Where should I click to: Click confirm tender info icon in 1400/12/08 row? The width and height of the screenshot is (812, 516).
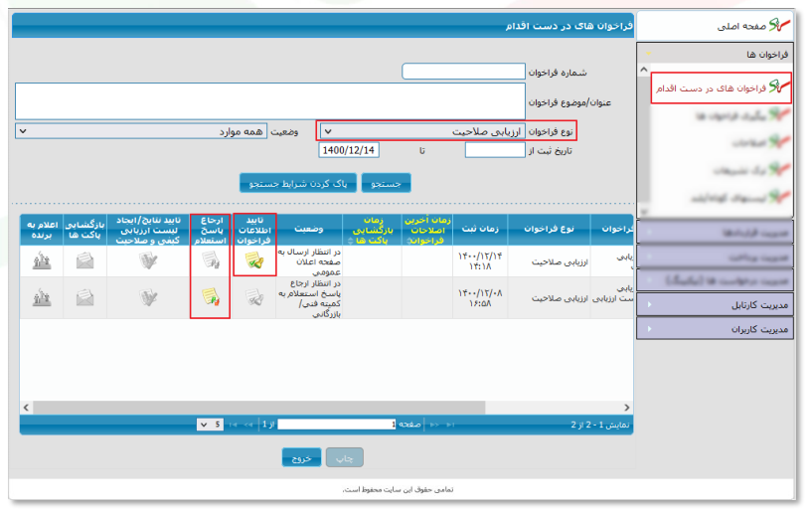point(254,297)
